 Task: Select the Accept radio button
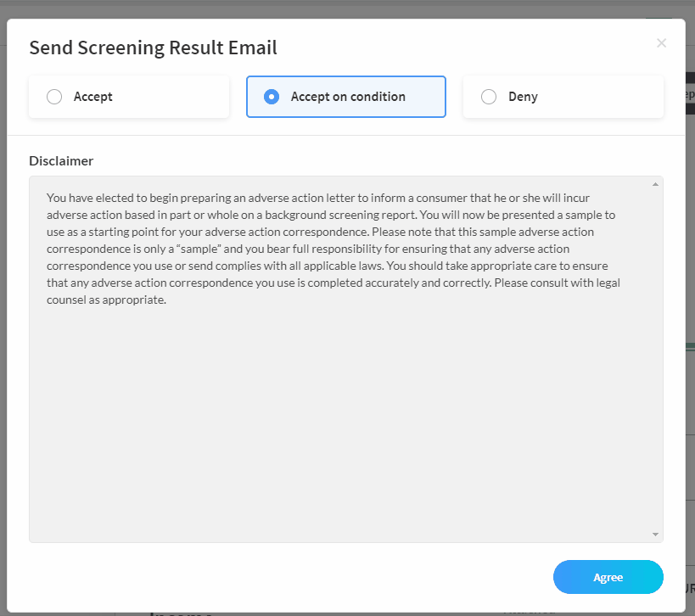point(54,96)
